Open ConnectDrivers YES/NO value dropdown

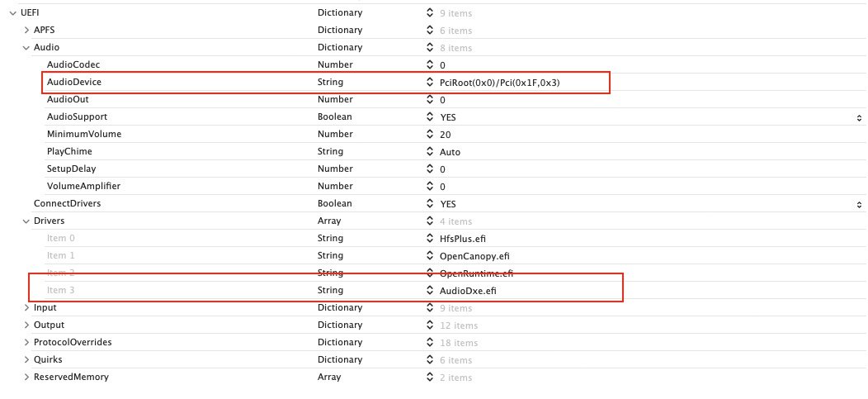859,204
